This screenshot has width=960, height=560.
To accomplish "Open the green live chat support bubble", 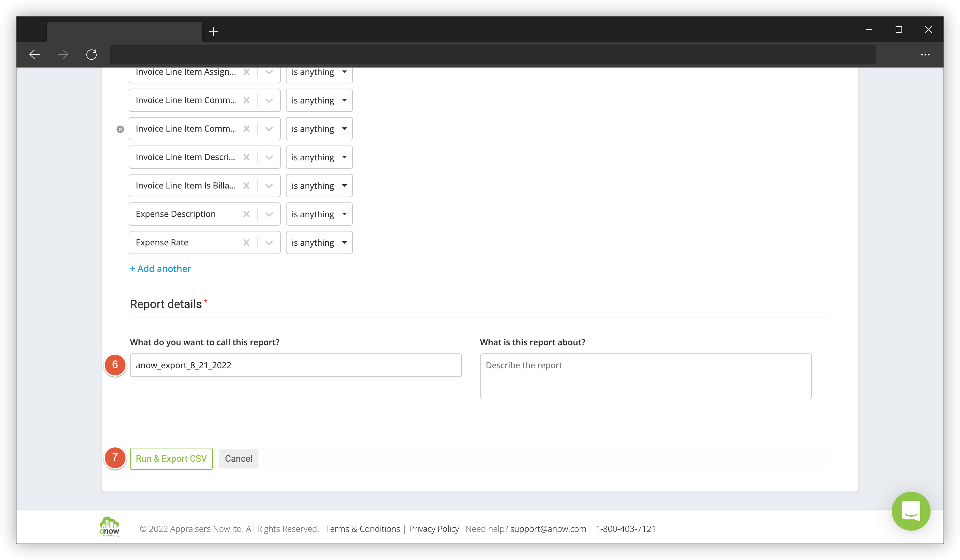I will (911, 511).
